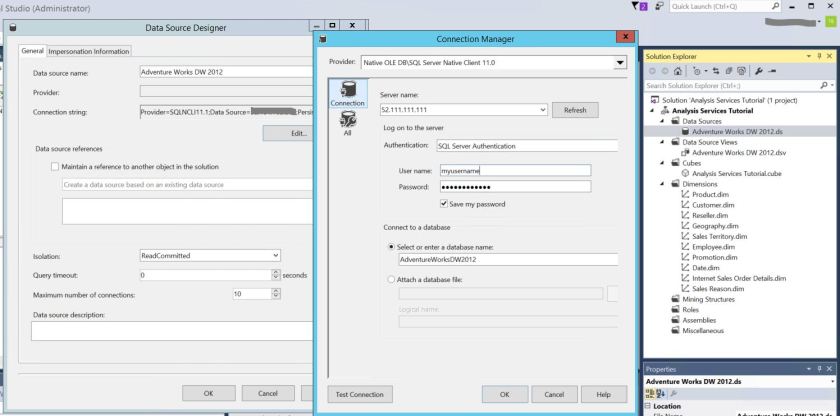Open Solution Explorer window options dropdown arrow
Image resolution: width=840 pixels, height=416 pixels.
(x=809, y=56)
